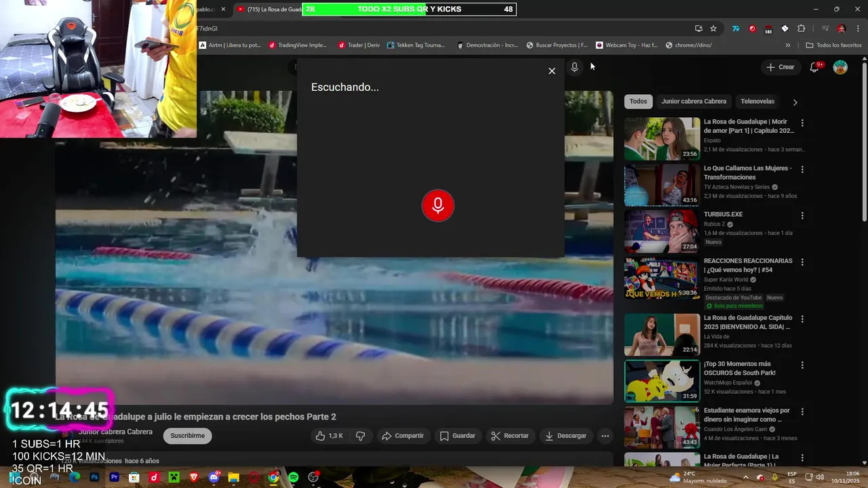
Task: Open REACCIONES REACCIONARIAS #54 title link
Action: pyautogui.click(x=748, y=265)
